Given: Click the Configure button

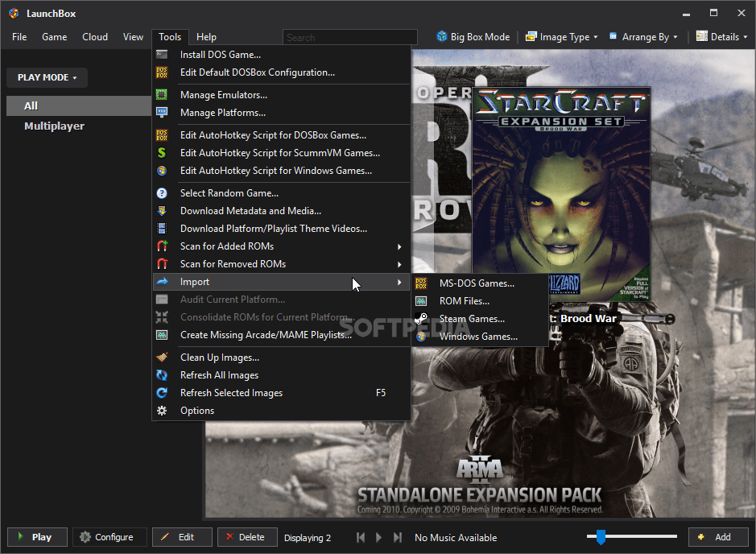Looking at the screenshot, I should (x=109, y=537).
